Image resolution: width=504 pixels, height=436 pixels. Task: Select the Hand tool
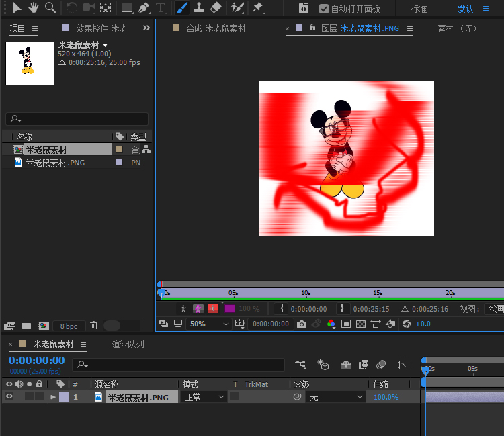pos(34,7)
